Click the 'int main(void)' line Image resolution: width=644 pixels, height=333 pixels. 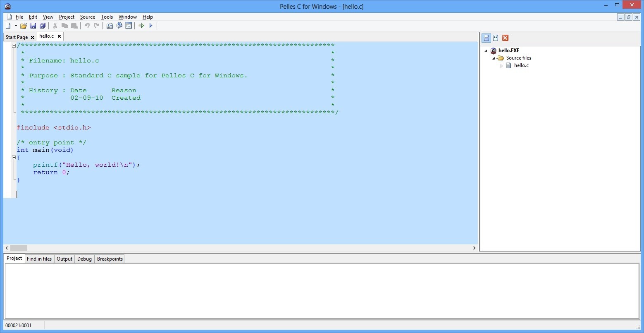45,150
